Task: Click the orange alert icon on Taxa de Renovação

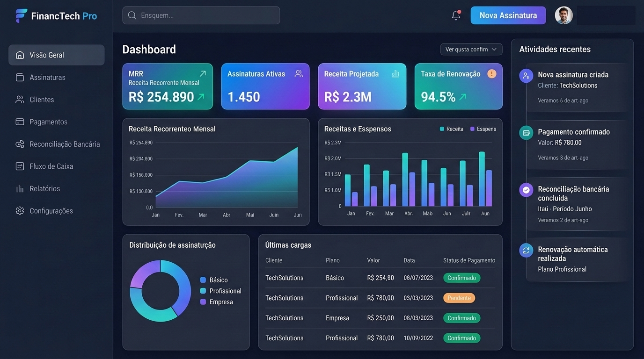Action: [491, 73]
